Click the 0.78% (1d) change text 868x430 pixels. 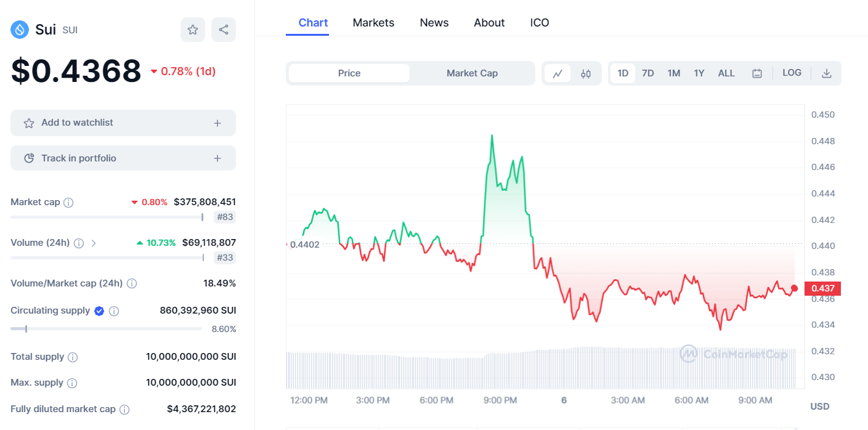click(183, 71)
